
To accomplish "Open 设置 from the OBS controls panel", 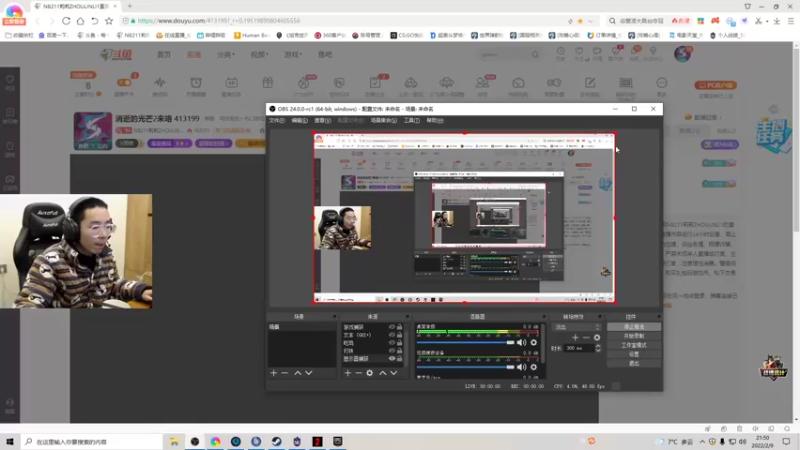I will click(x=634, y=354).
